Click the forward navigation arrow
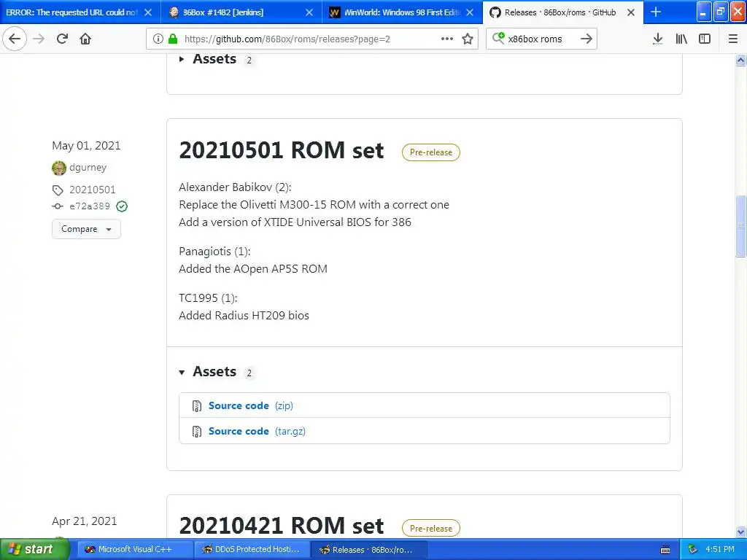This screenshot has width=747, height=560. pyautogui.click(x=39, y=39)
